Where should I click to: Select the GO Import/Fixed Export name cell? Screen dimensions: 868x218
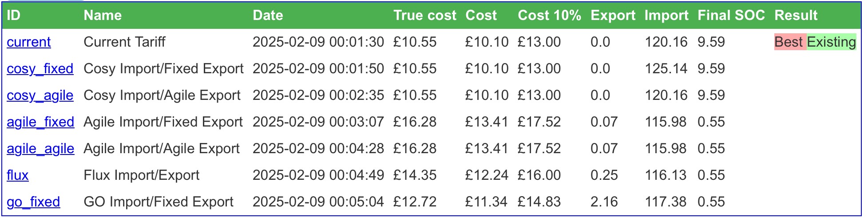158,202
